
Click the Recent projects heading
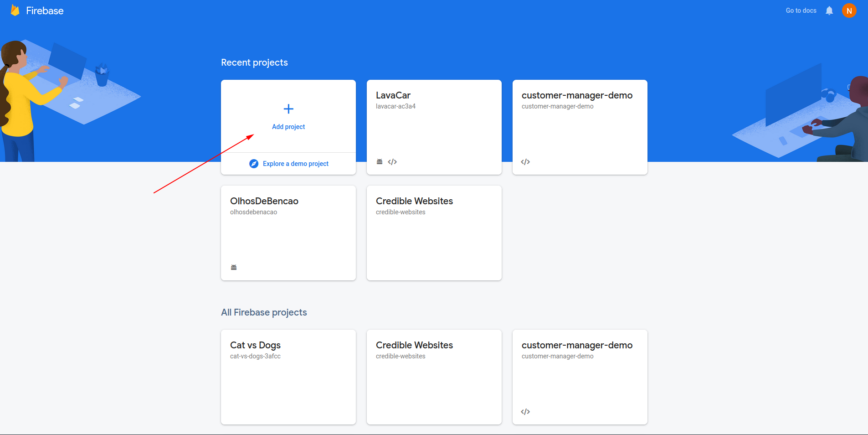(x=254, y=62)
